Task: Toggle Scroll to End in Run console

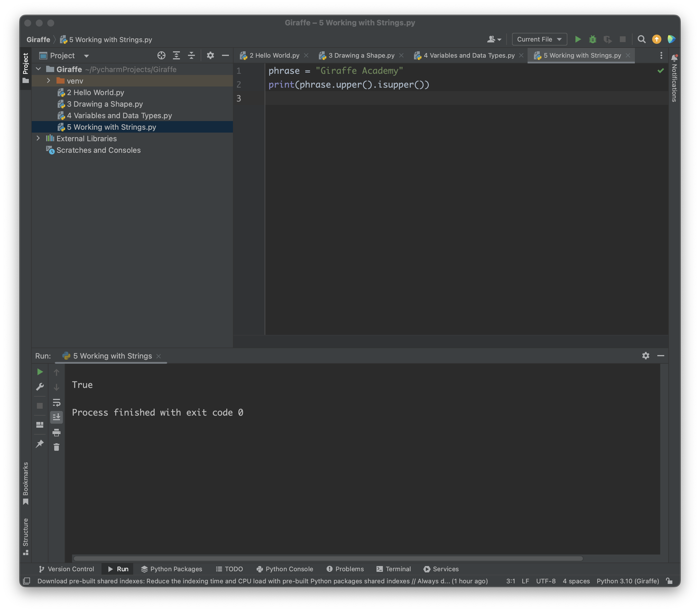Action: (x=57, y=417)
